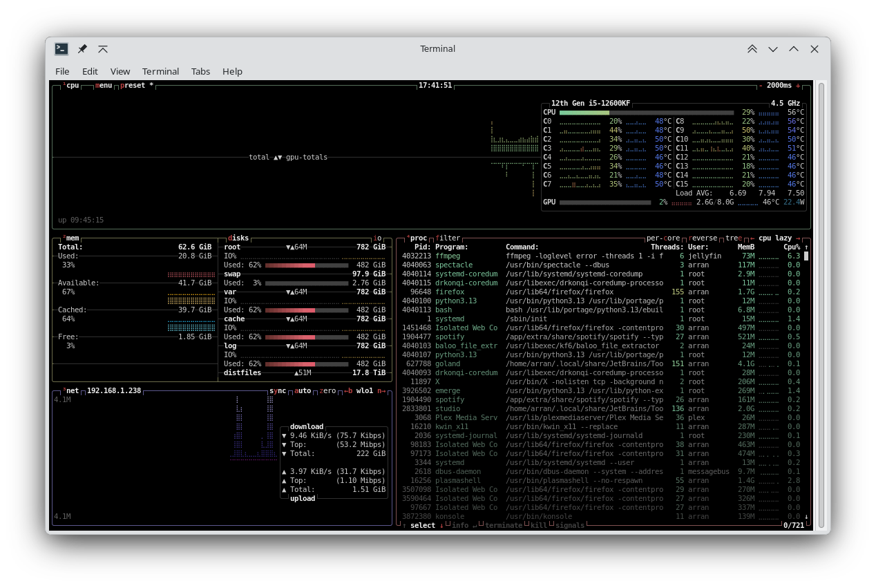
Task: Select the Plex Media Serv process row
Action: pos(601,417)
